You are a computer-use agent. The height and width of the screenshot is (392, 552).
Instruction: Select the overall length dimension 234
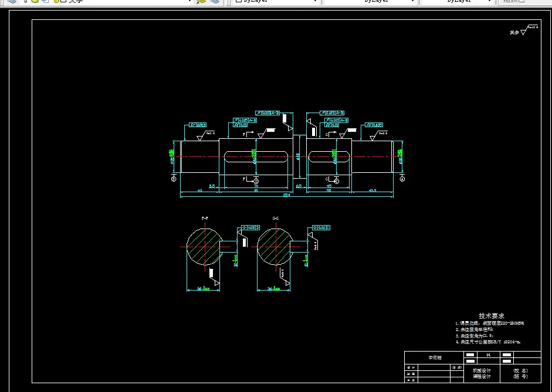287,195
